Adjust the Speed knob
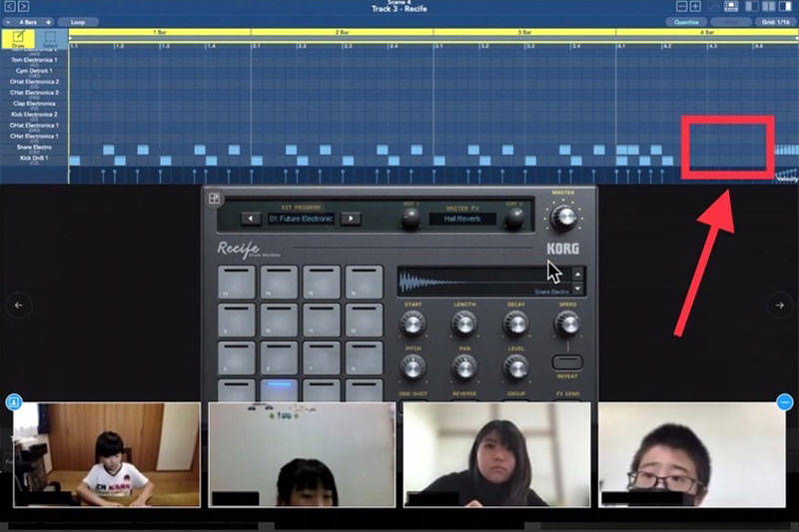 point(567,323)
